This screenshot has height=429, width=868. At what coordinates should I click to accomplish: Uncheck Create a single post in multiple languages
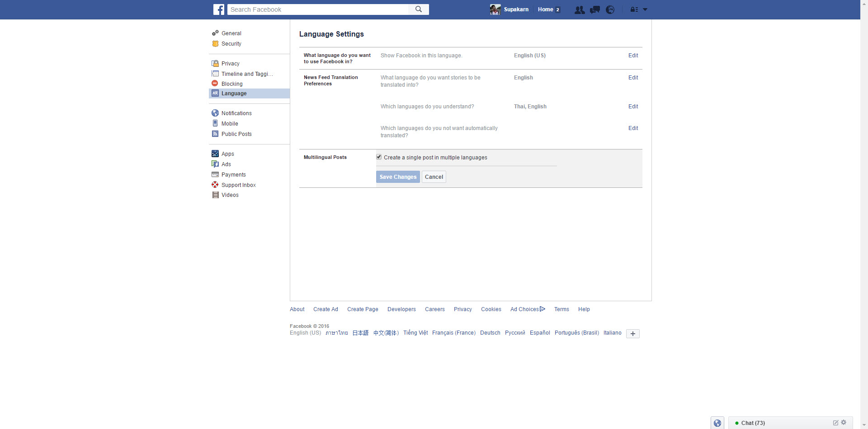379,157
